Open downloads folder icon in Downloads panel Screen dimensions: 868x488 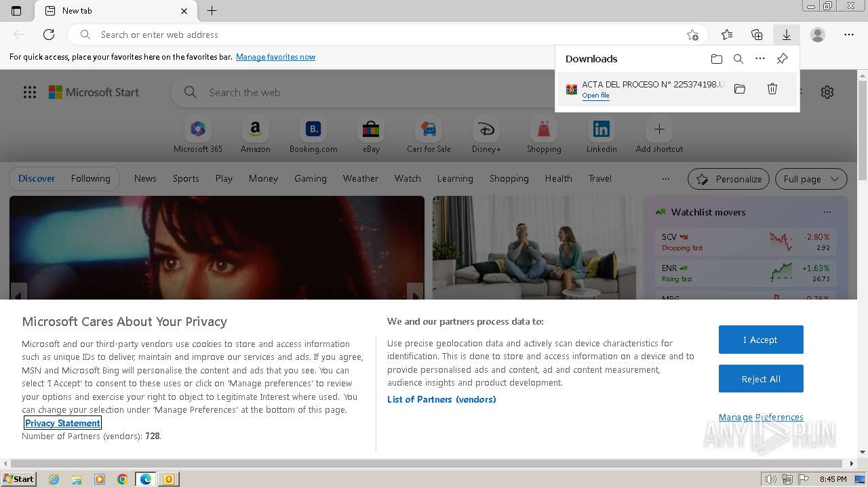tap(717, 59)
